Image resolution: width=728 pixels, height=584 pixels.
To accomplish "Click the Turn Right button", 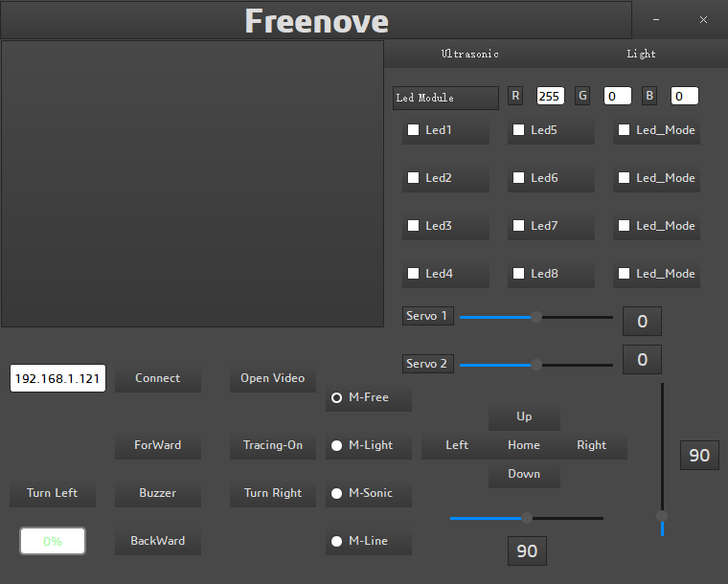I will coord(273,493).
